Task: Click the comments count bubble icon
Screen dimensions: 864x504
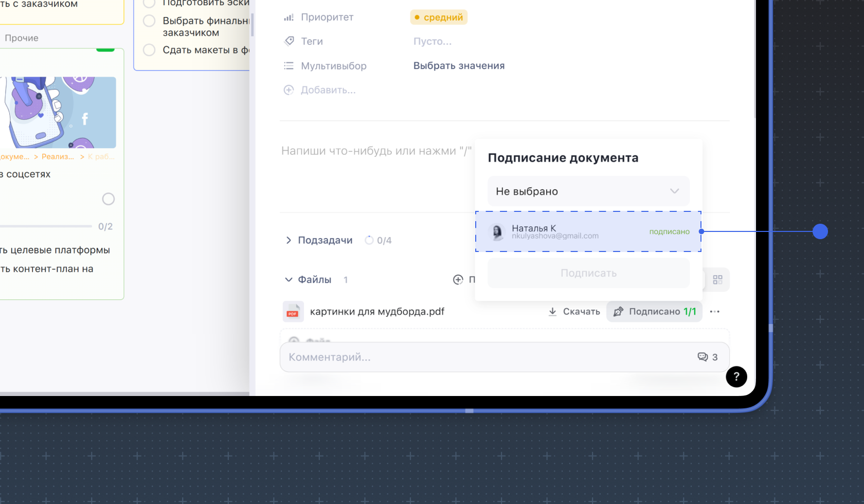Action: pos(703,357)
